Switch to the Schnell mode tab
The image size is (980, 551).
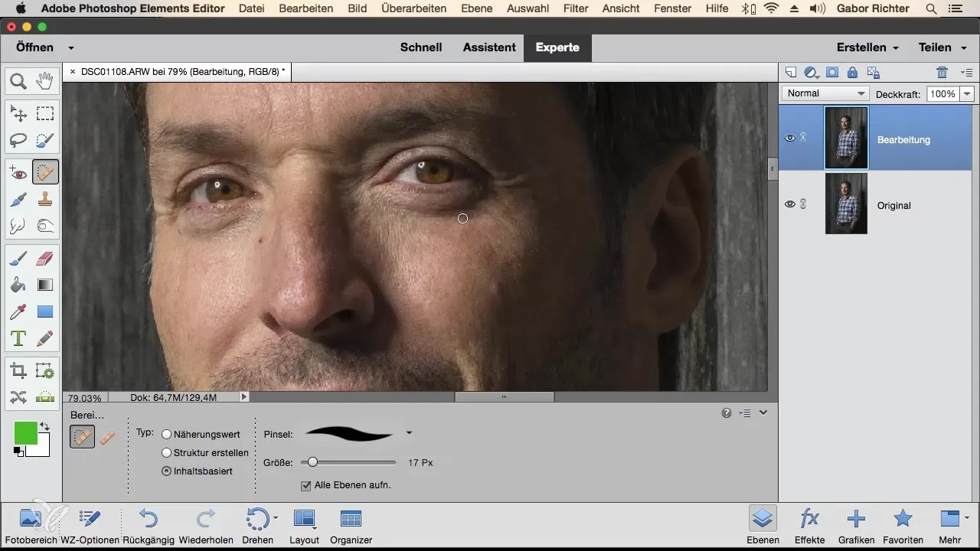pyautogui.click(x=421, y=47)
